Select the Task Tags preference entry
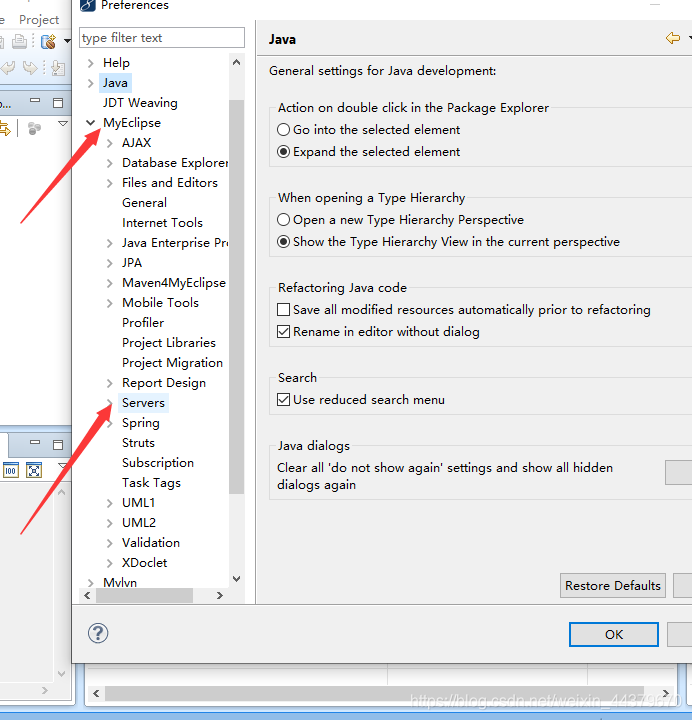Screen dimensions: 692x720 (151, 483)
